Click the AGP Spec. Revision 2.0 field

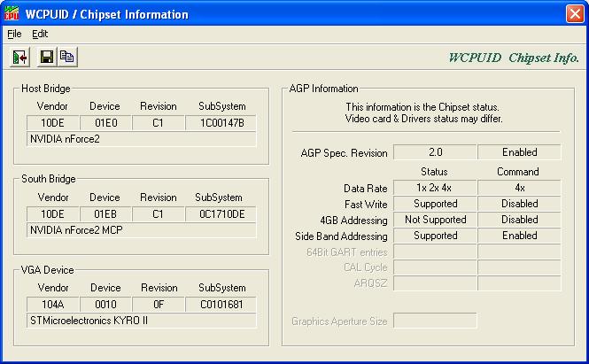click(x=435, y=152)
